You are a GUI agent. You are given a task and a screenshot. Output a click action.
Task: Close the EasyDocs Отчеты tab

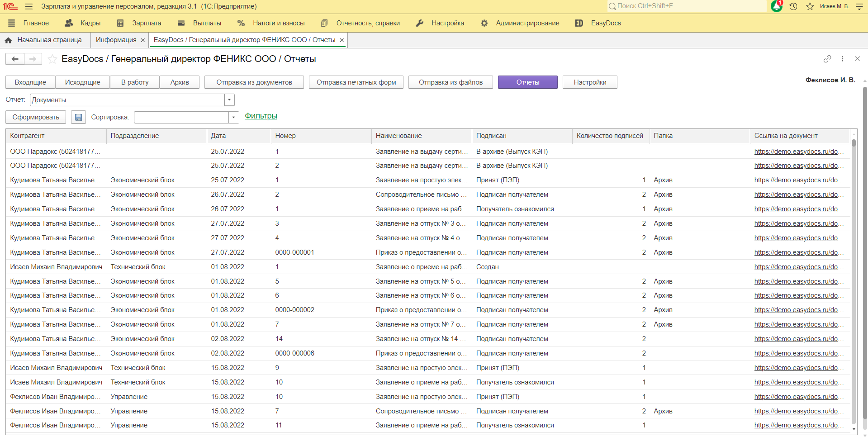tap(342, 40)
